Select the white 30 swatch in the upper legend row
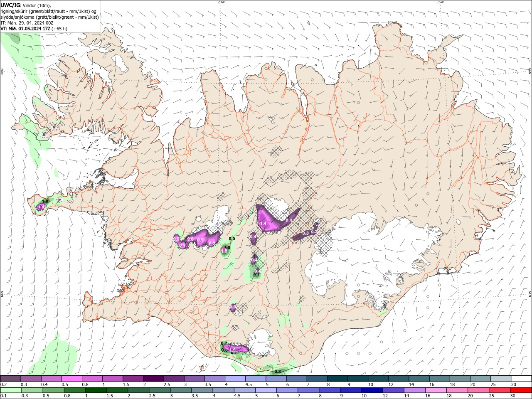532x399 pixels. click(x=520, y=379)
